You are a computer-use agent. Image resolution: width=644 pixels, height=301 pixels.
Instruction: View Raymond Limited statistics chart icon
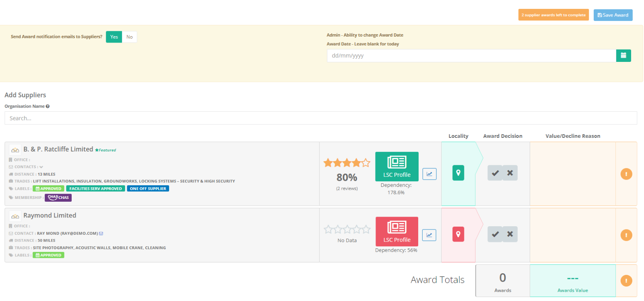click(429, 235)
